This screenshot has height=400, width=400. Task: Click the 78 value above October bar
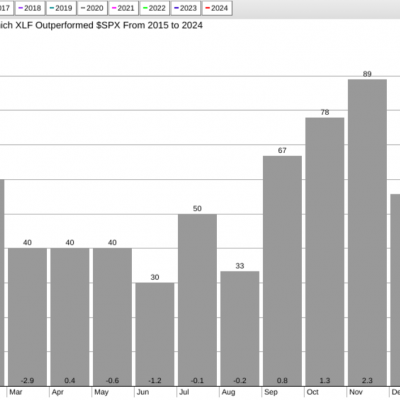click(x=325, y=112)
